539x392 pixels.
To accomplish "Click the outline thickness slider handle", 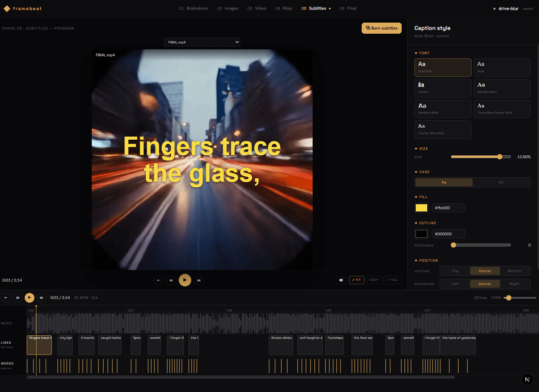I will (453, 245).
